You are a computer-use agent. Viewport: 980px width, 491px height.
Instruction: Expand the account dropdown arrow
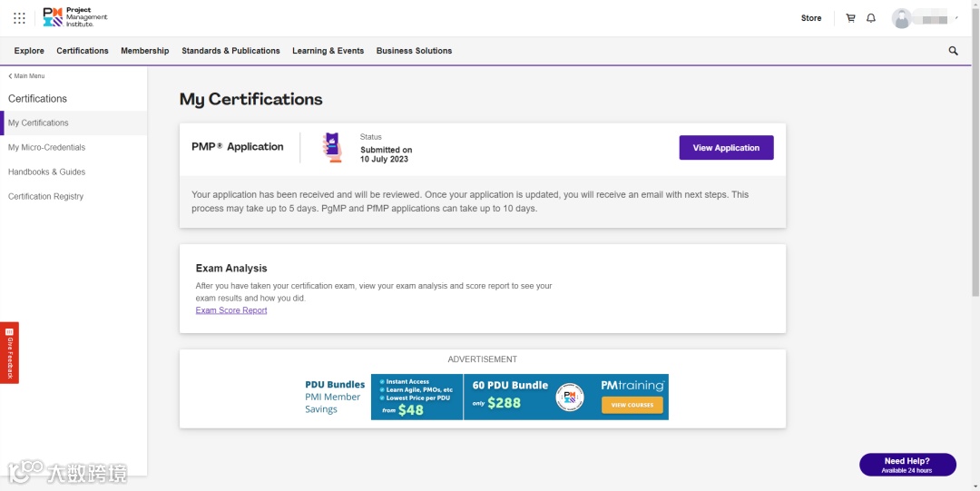(x=956, y=17)
